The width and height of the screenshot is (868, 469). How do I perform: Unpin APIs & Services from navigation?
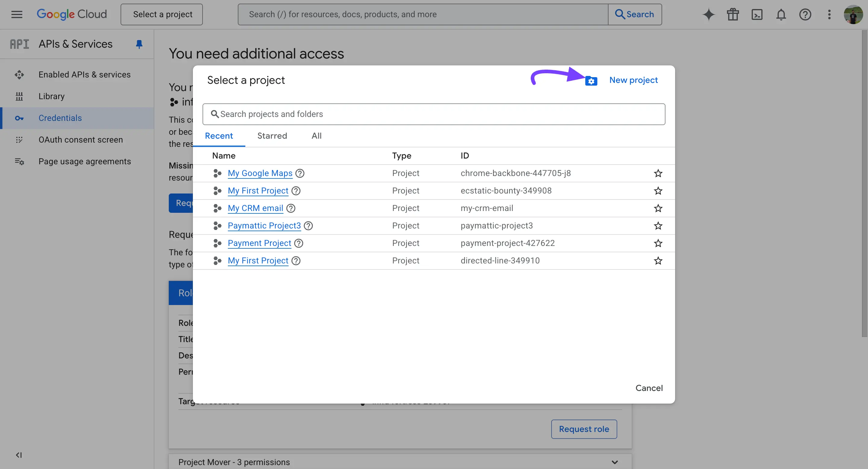[139, 44]
